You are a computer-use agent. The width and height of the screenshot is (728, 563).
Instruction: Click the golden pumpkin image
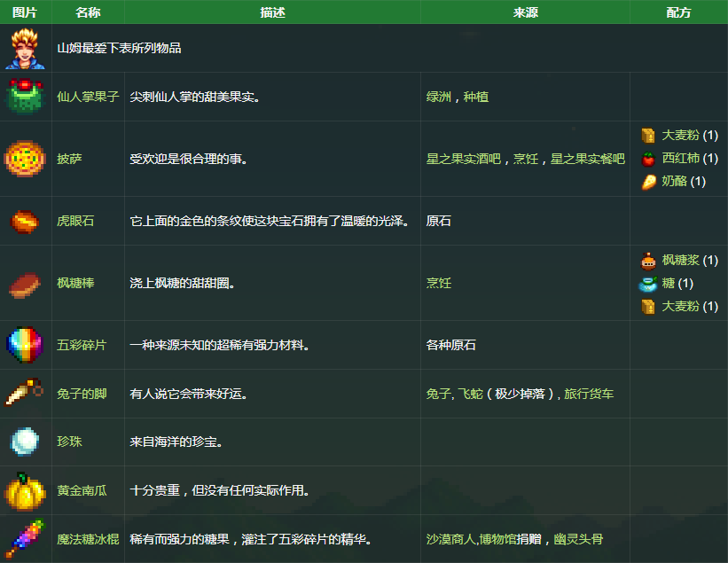click(25, 491)
